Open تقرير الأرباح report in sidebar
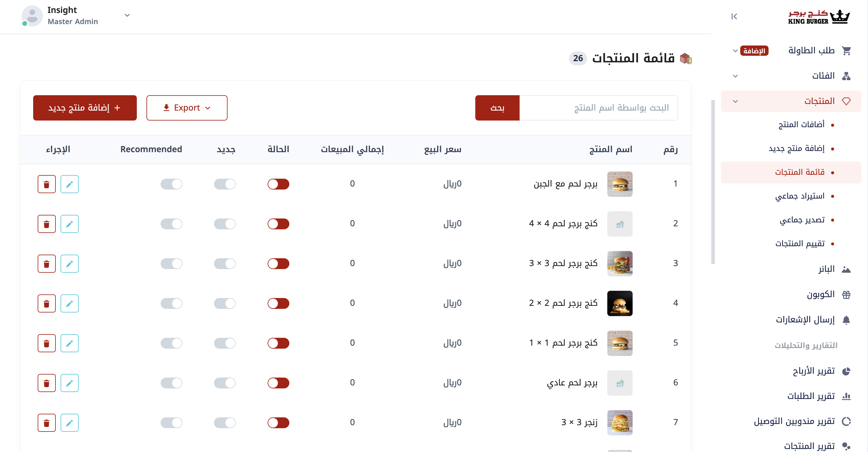Image resolution: width=868 pixels, height=452 pixels. click(x=813, y=371)
